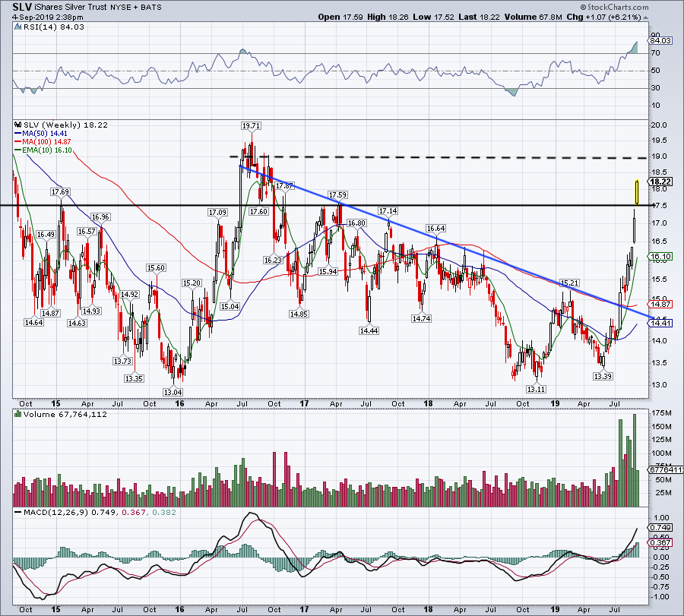Click the iShares Silver Trust title
The width and height of the screenshot is (684, 616).
tap(71, 8)
